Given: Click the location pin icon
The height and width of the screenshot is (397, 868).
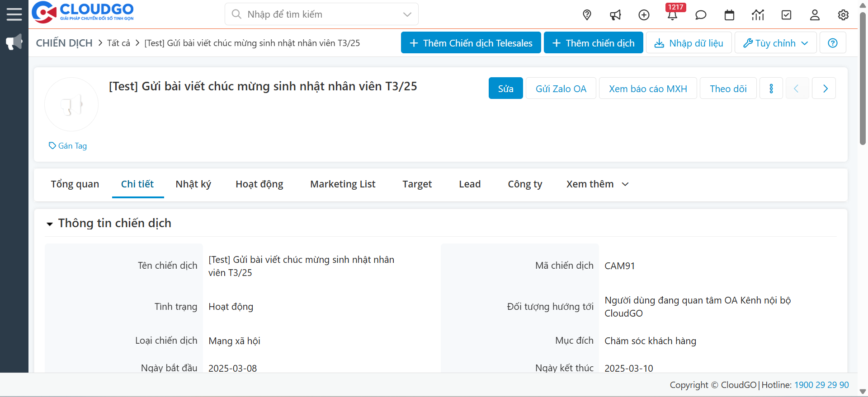Looking at the screenshot, I should 587,15.
